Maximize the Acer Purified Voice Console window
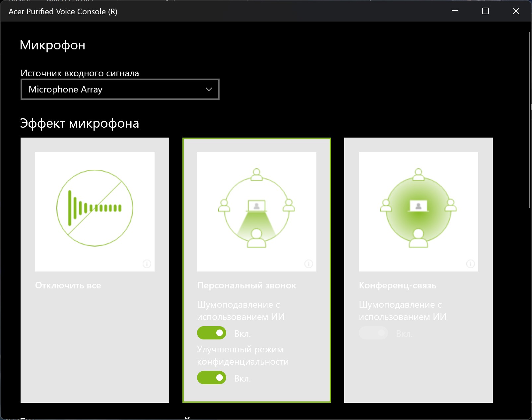Viewport: 532px width, 420px height. pyautogui.click(x=485, y=11)
